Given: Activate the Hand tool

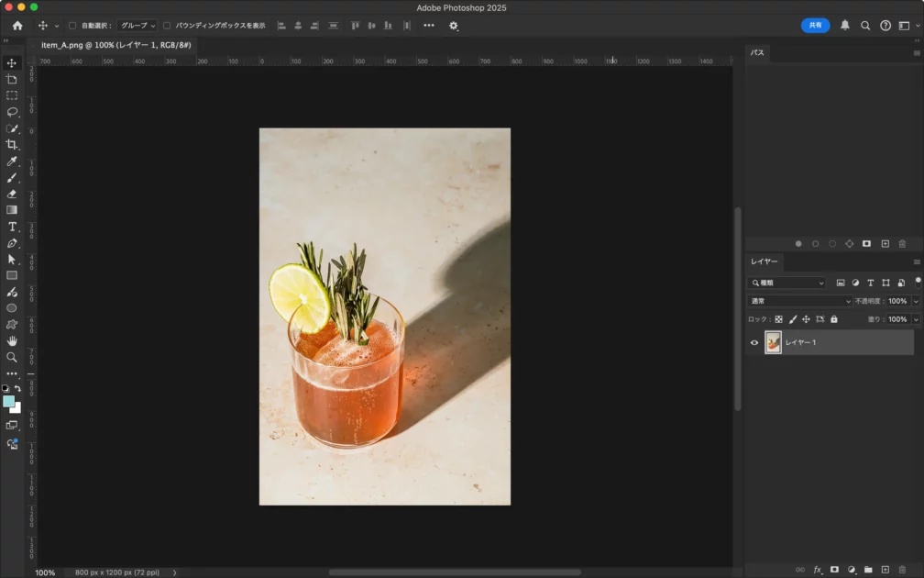Looking at the screenshot, I should pos(12,341).
